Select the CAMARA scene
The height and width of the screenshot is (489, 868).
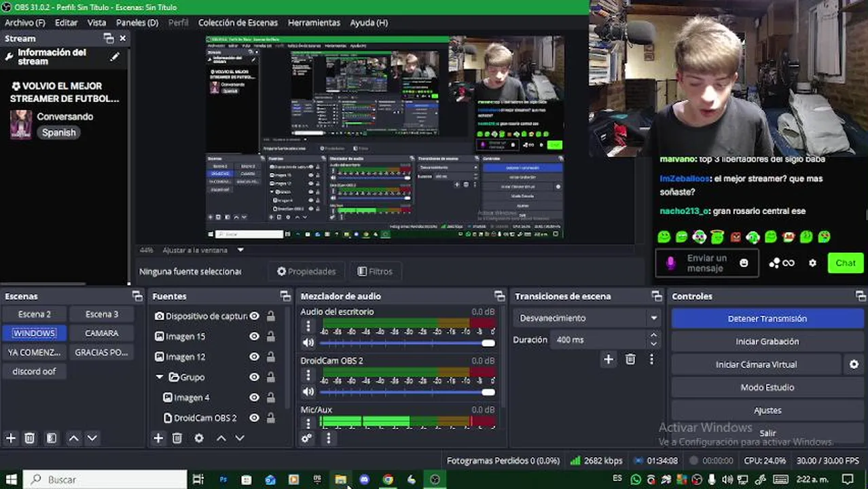[x=102, y=333]
